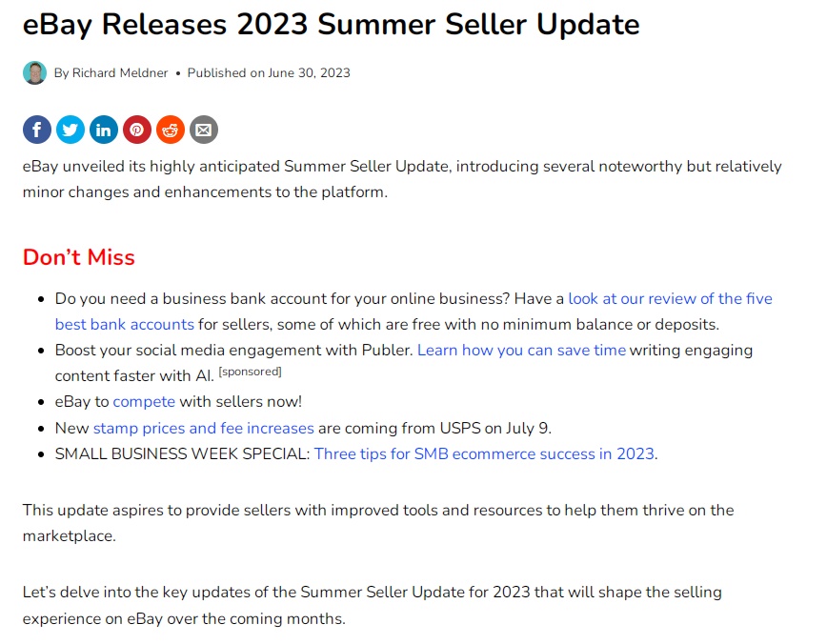Click the LinkedIn share icon

coord(103,130)
